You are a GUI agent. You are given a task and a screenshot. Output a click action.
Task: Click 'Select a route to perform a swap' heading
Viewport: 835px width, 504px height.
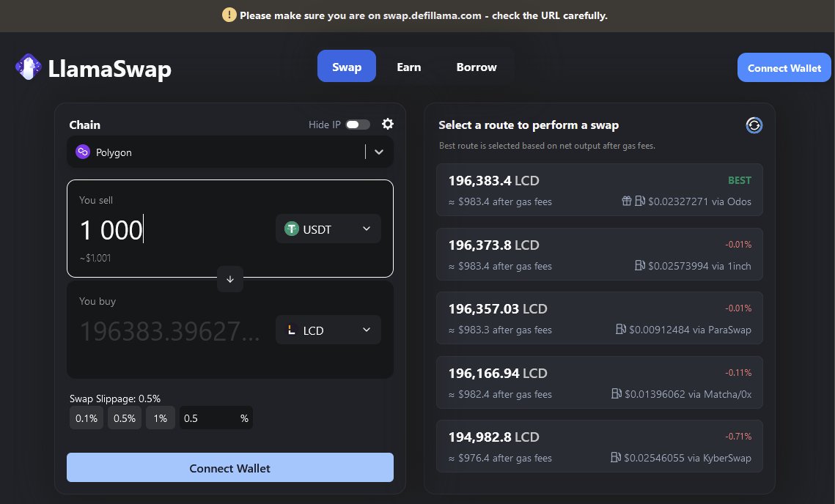point(529,125)
